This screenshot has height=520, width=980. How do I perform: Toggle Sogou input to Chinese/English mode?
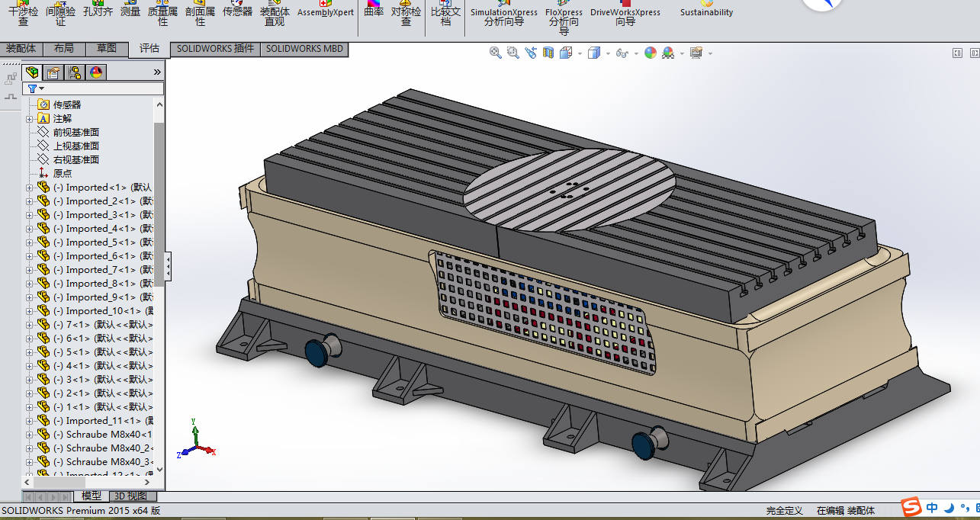pyautogui.click(x=932, y=508)
